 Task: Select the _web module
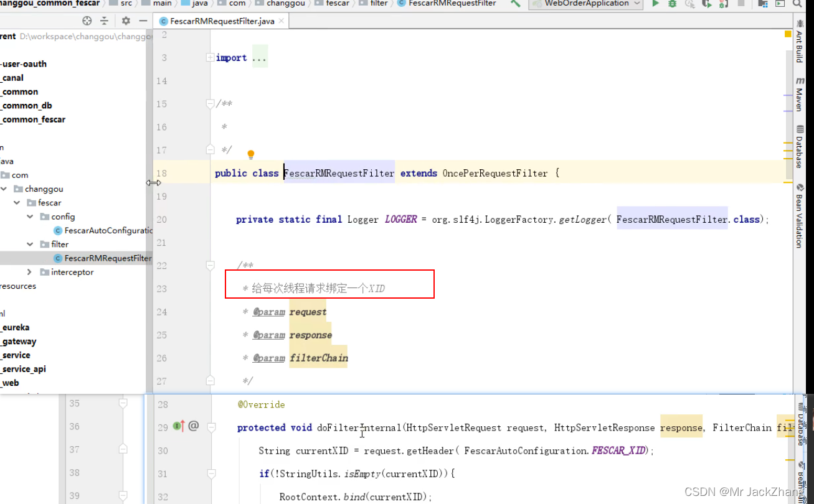point(10,383)
